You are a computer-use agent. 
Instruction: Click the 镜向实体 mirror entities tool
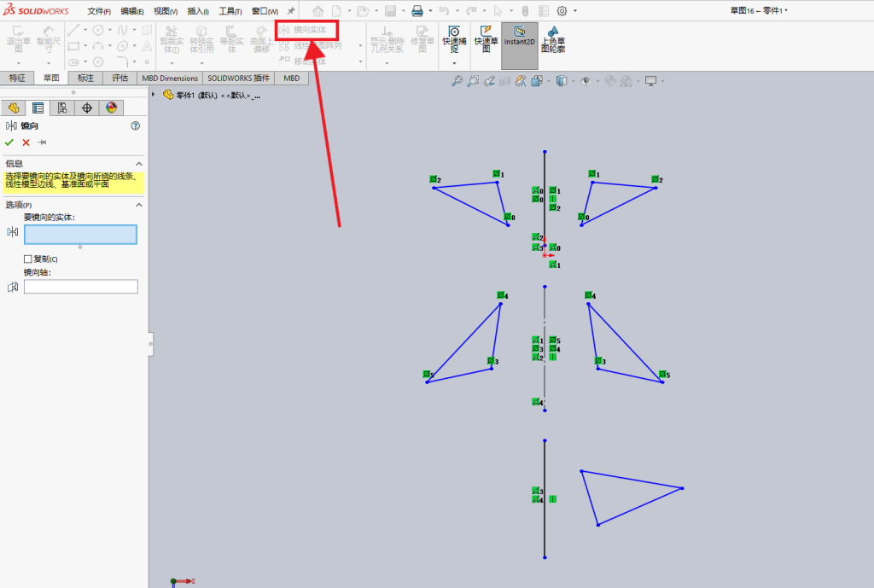point(305,30)
